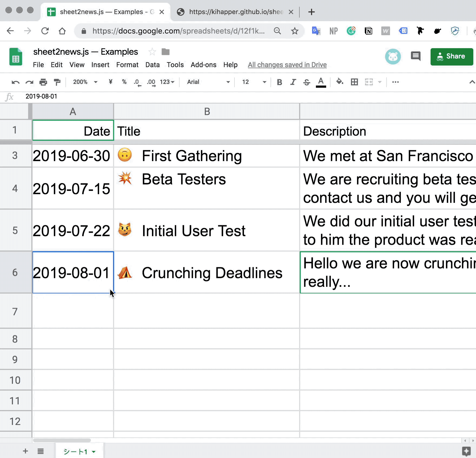476x458 pixels.
Task: Open the zoom level dropdown
Action: [x=85, y=82]
